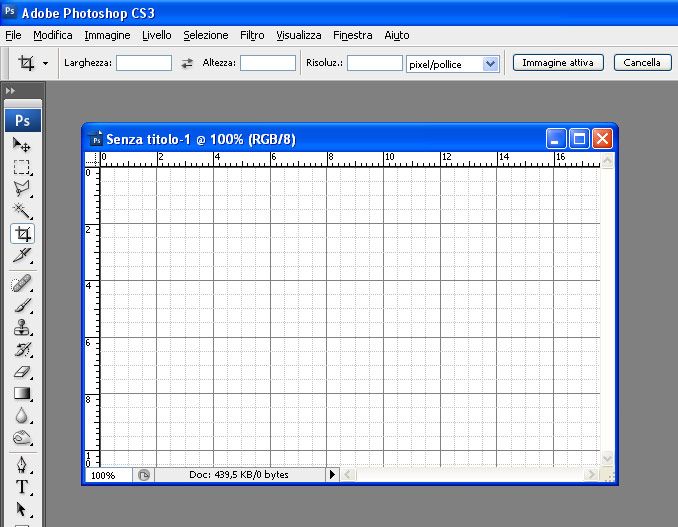Swap width and height values

(x=187, y=64)
